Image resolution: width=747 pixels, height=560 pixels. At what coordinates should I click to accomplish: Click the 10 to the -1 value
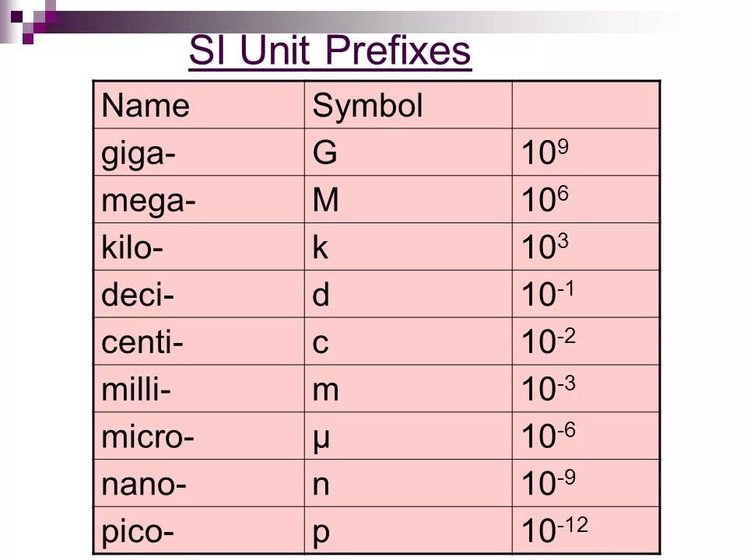(547, 293)
